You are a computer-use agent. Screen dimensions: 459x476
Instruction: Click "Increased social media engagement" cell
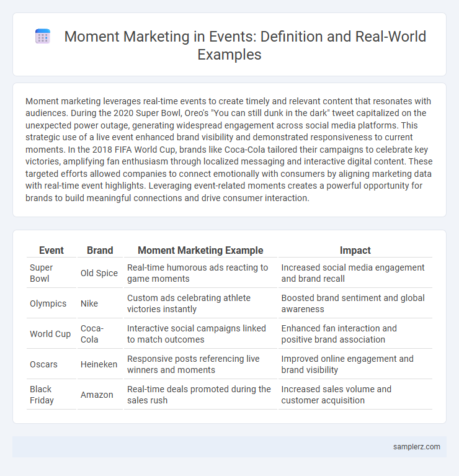pos(355,273)
